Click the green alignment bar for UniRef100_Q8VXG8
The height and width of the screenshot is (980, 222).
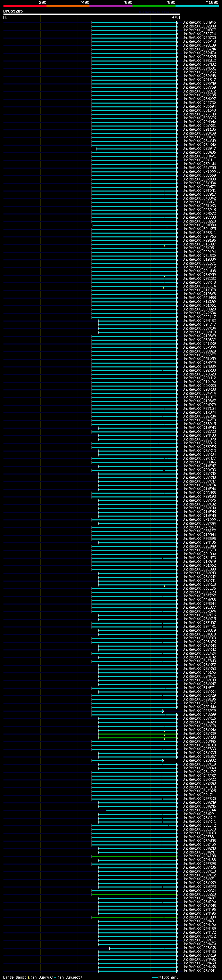pyautogui.click(x=138, y=738)
